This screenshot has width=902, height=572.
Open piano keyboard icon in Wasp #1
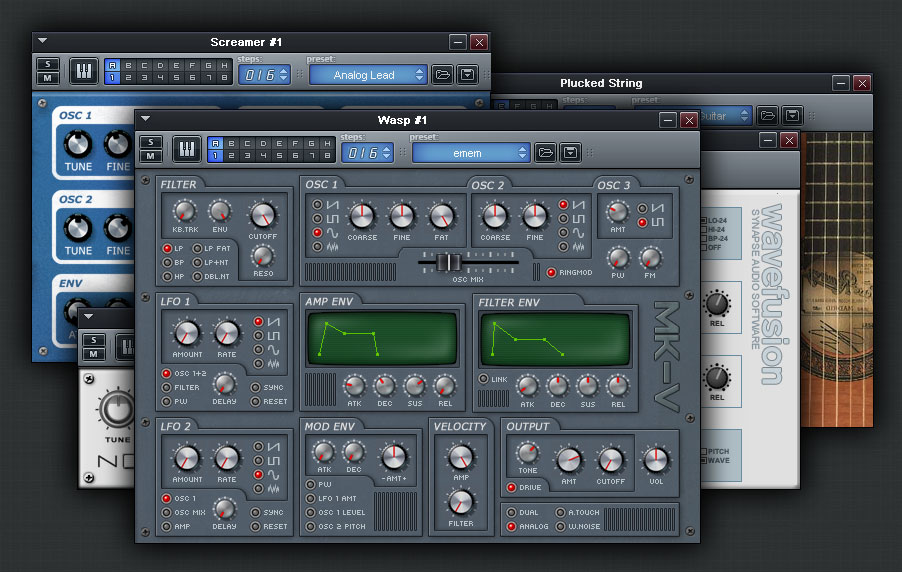(186, 151)
